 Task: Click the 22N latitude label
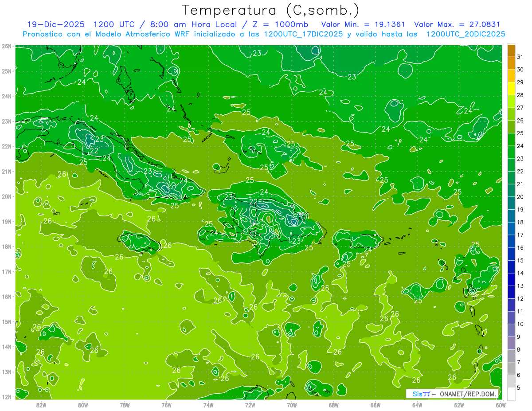click(x=7, y=146)
